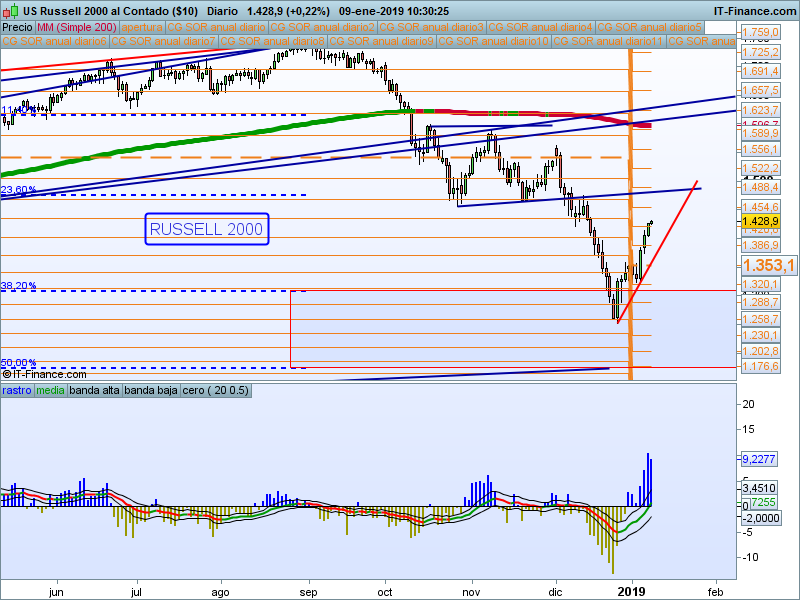Screen dimensions: 800x600
Task: Click the '2019' year marker on the time axis
Action: (x=632, y=592)
